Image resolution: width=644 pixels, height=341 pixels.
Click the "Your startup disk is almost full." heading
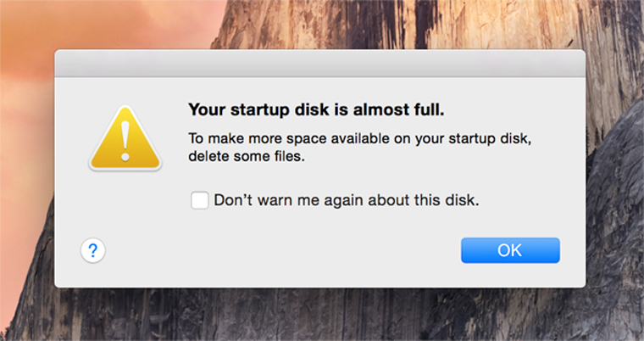pyautogui.click(x=315, y=109)
